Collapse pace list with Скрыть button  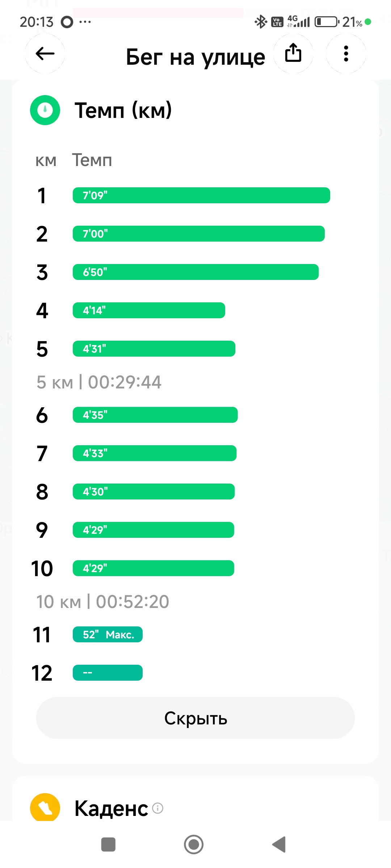[x=195, y=718]
